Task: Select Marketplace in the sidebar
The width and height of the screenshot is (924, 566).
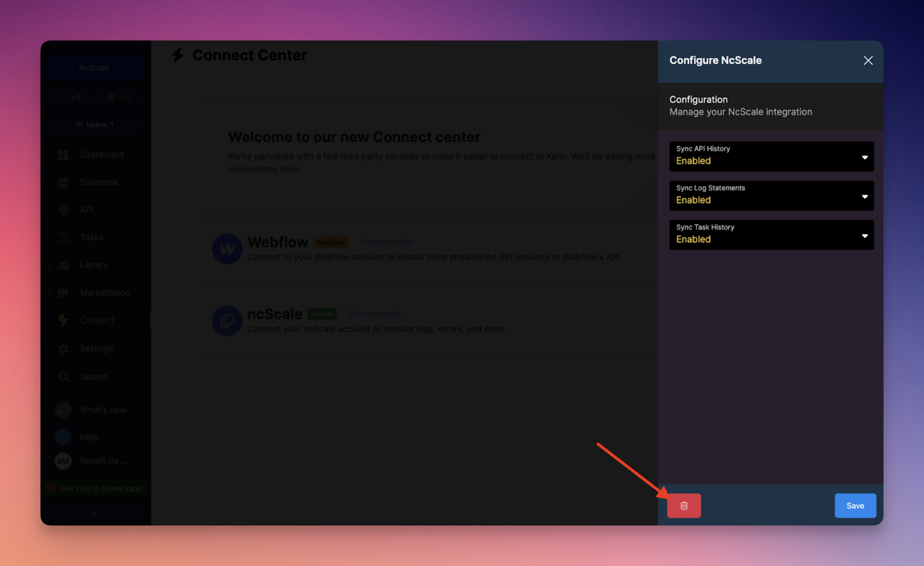Action: 104,292
